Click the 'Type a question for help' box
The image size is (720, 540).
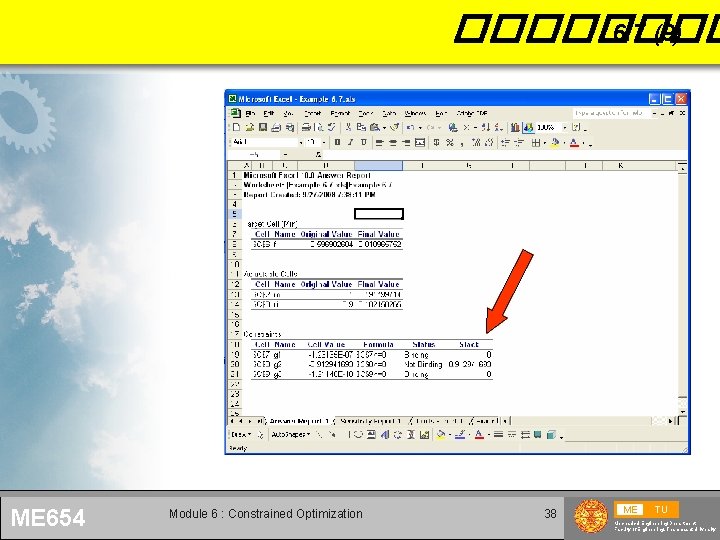(x=611, y=113)
